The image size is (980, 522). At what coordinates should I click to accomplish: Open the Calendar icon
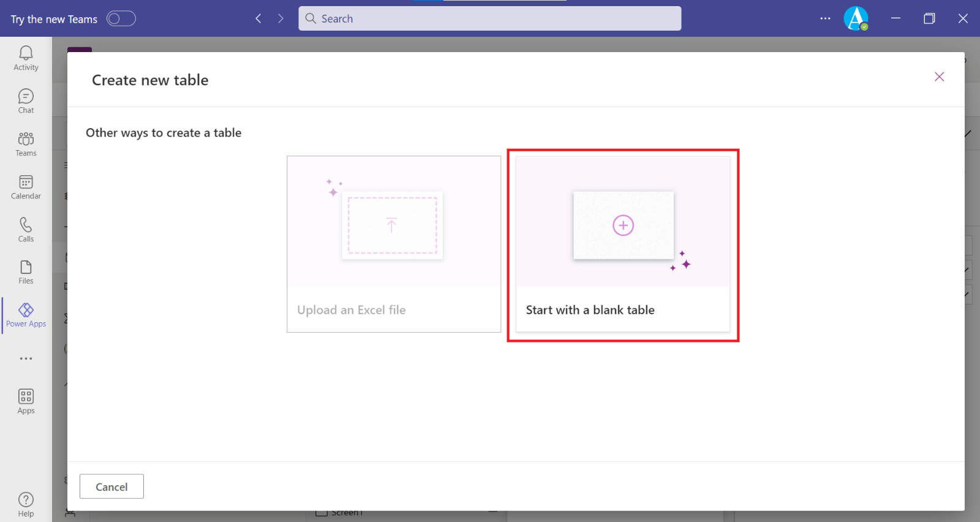point(26,187)
